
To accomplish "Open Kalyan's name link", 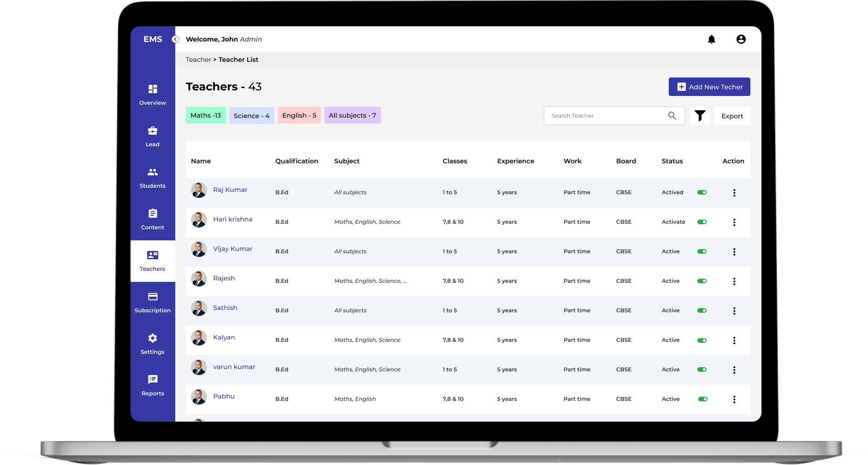I will [x=224, y=337].
